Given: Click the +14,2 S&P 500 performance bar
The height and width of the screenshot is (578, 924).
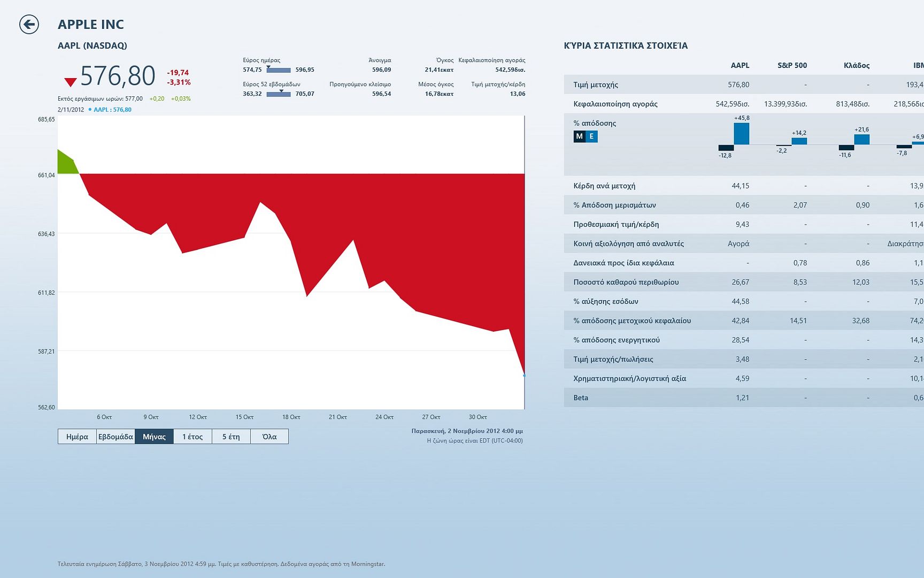Looking at the screenshot, I should tap(799, 141).
